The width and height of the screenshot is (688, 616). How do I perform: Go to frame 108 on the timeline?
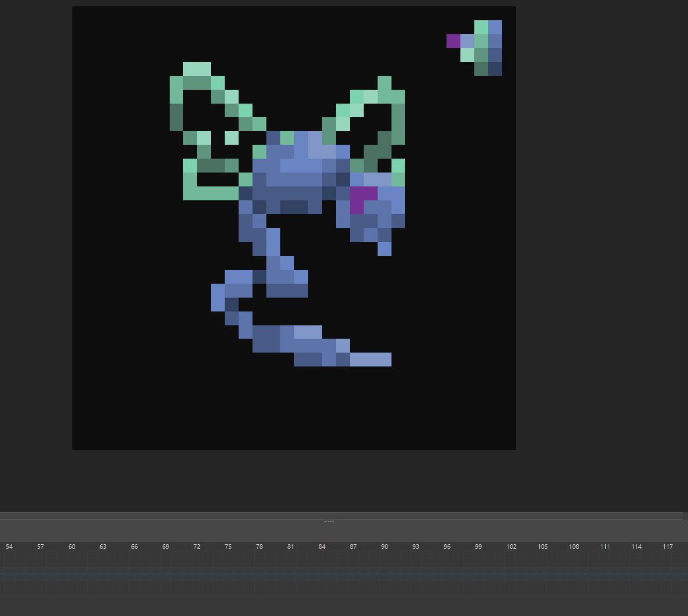pos(574,547)
